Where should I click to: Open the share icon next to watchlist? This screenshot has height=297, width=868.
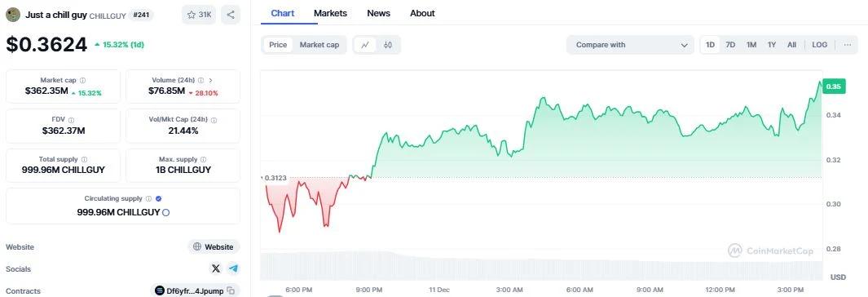pyautogui.click(x=231, y=15)
